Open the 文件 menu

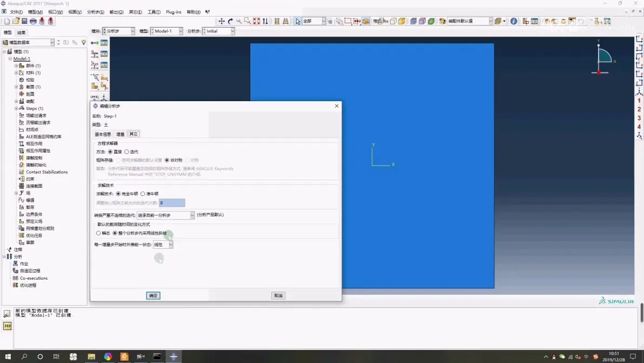16,12
